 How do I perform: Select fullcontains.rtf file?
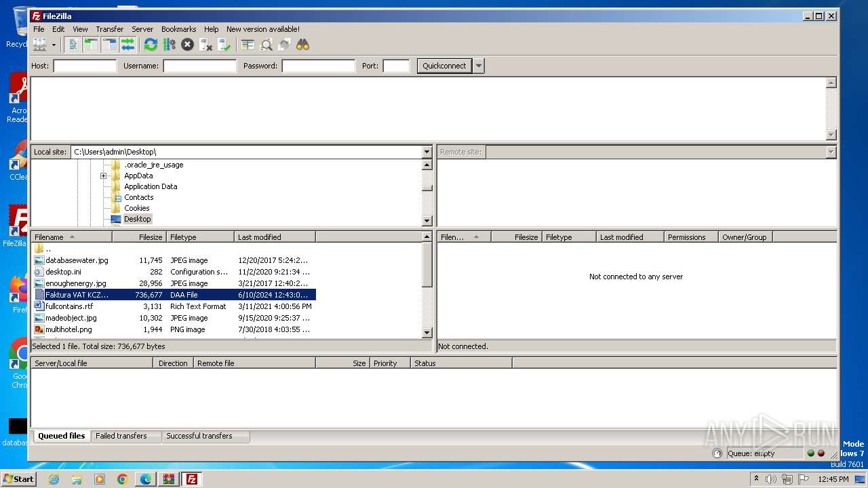point(173,306)
